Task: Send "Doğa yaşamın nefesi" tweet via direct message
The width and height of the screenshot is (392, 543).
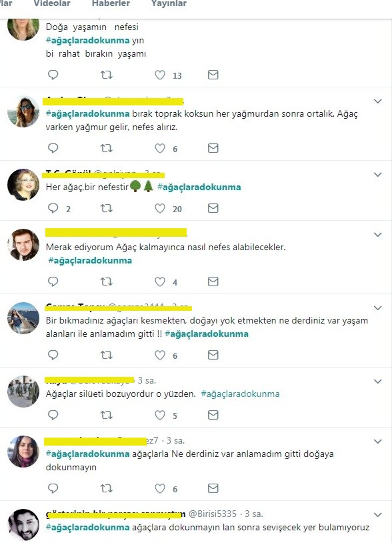Action: (x=213, y=75)
